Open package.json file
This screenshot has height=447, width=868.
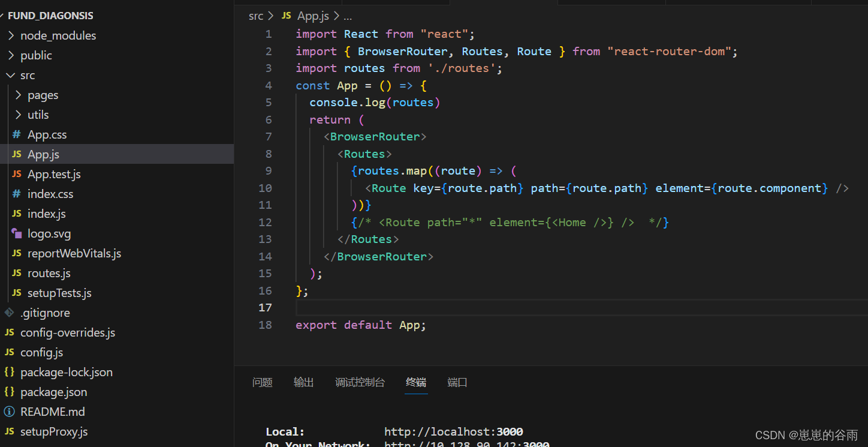point(117,392)
